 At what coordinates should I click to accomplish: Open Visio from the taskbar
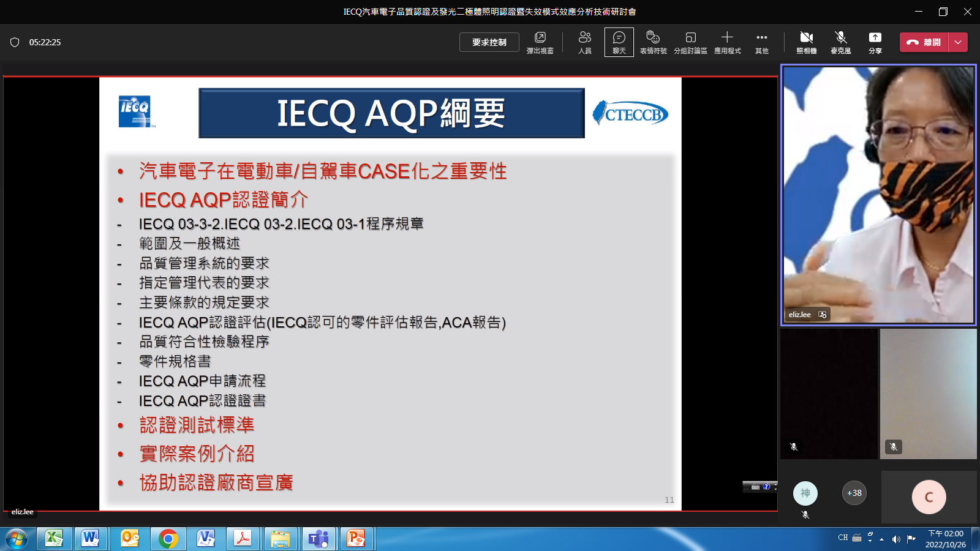pyautogui.click(x=206, y=539)
